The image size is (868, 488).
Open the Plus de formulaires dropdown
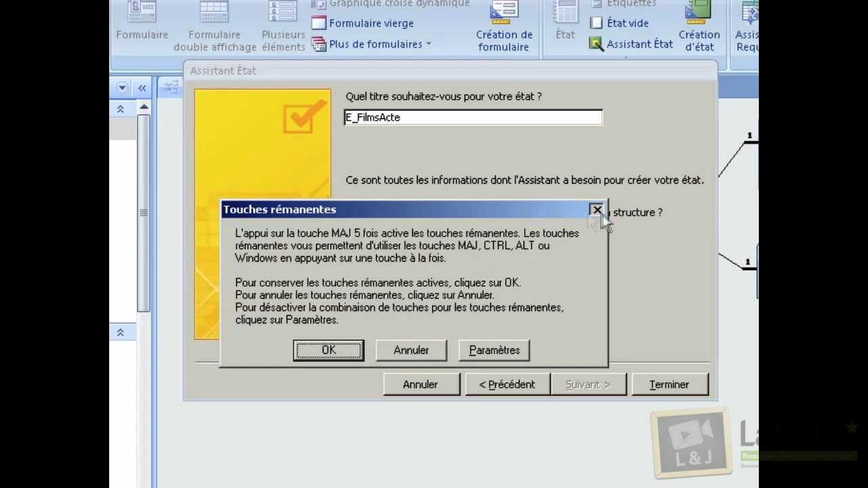[372, 44]
